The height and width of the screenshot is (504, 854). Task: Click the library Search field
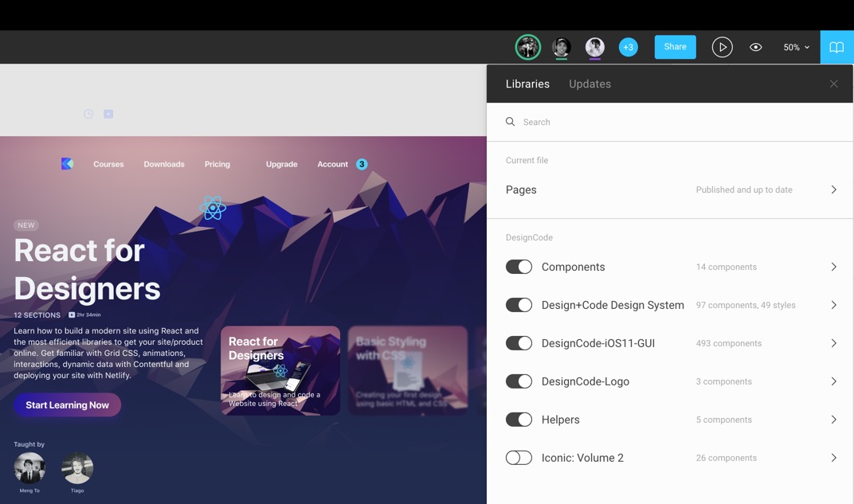click(670, 122)
